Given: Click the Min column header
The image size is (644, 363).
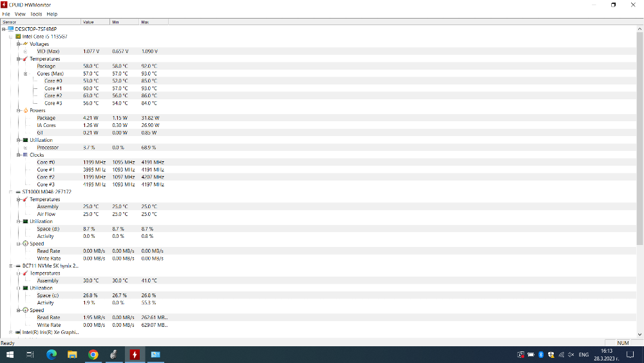Looking at the screenshot, I should pyautogui.click(x=124, y=22).
